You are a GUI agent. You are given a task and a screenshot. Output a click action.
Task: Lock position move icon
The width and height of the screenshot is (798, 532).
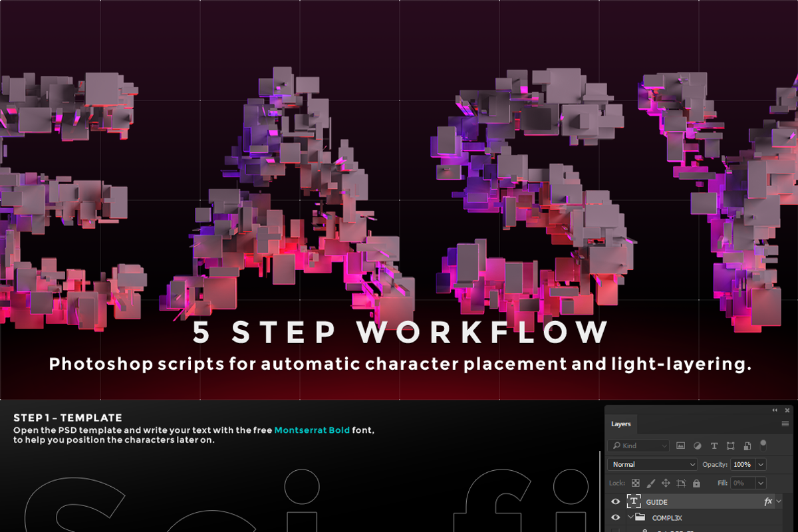point(666,483)
